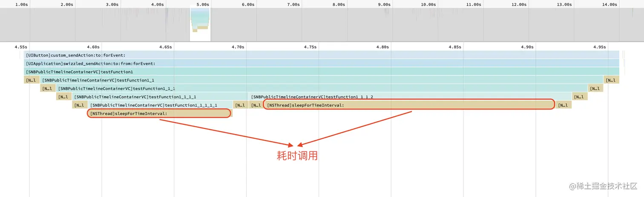Click the 4.90s tick on the detail ruler

coord(527,47)
